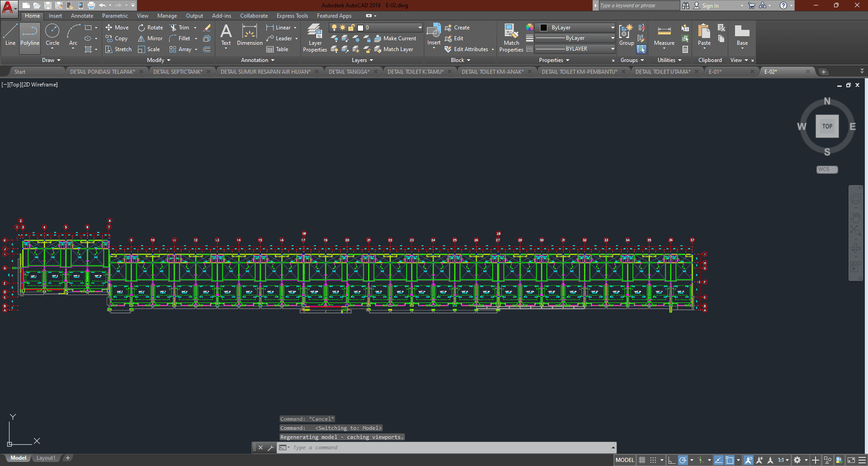The width and height of the screenshot is (868, 466).
Task: Click the Insert block icon
Action: [x=434, y=32]
